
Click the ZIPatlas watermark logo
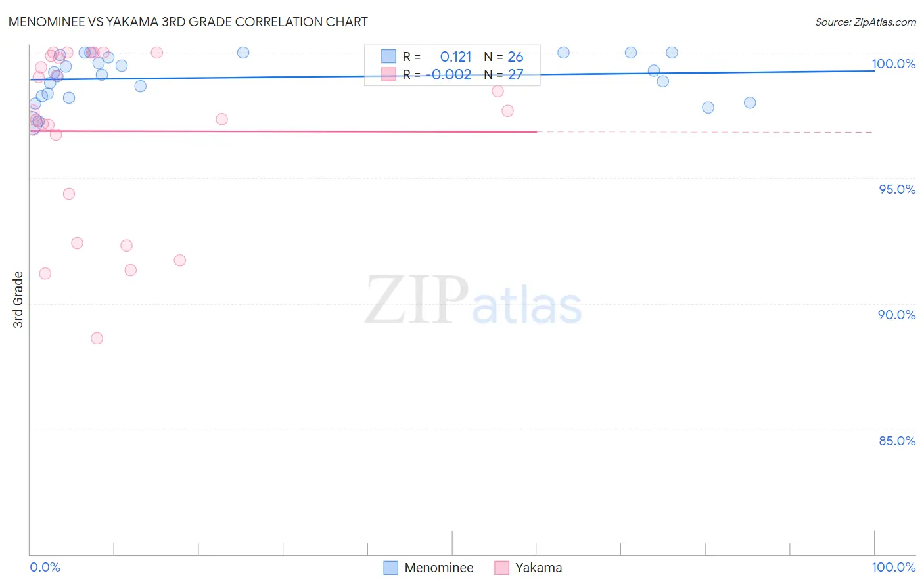coord(473,301)
